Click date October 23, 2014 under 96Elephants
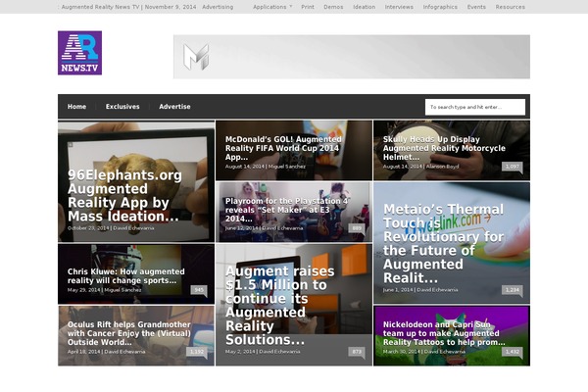The height and width of the screenshot is (392, 588). pyautogui.click(x=88, y=228)
